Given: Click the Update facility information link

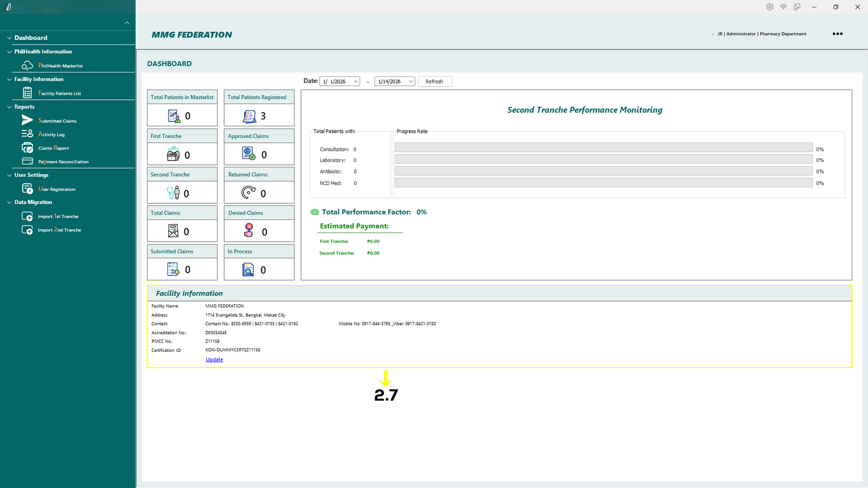Looking at the screenshot, I should coord(214,359).
